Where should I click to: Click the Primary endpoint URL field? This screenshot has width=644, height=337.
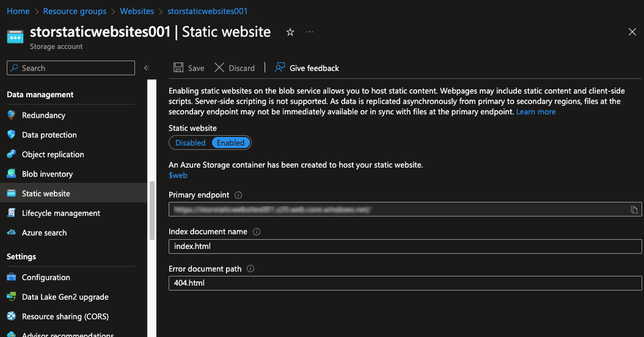tap(405, 209)
